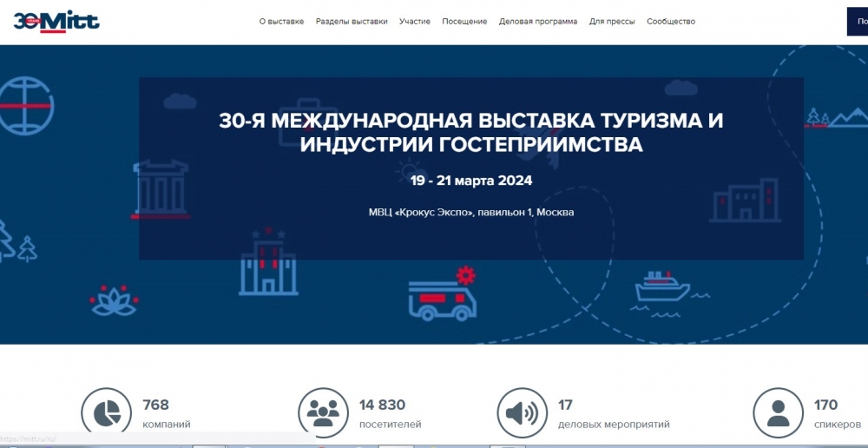Click the megaphone icon for деловых мероприятий
This screenshot has width=868, height=448.
pos(523,413)
